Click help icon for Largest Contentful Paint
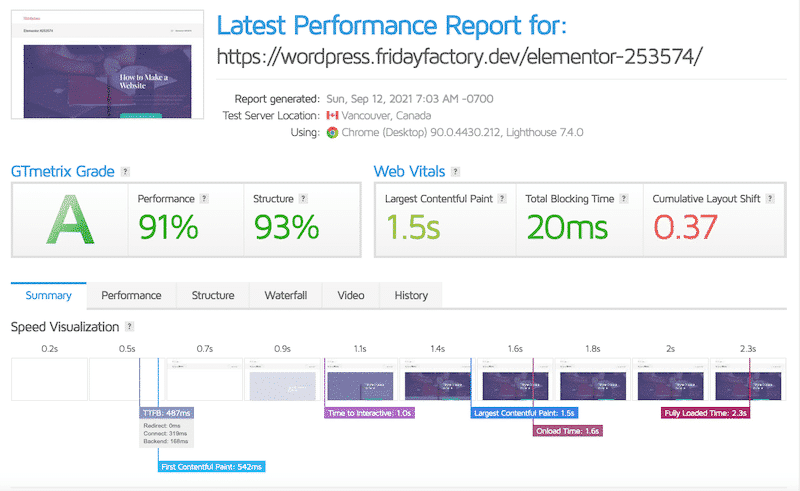The width and height of the screenshot is (800, 491). [503, 199]
